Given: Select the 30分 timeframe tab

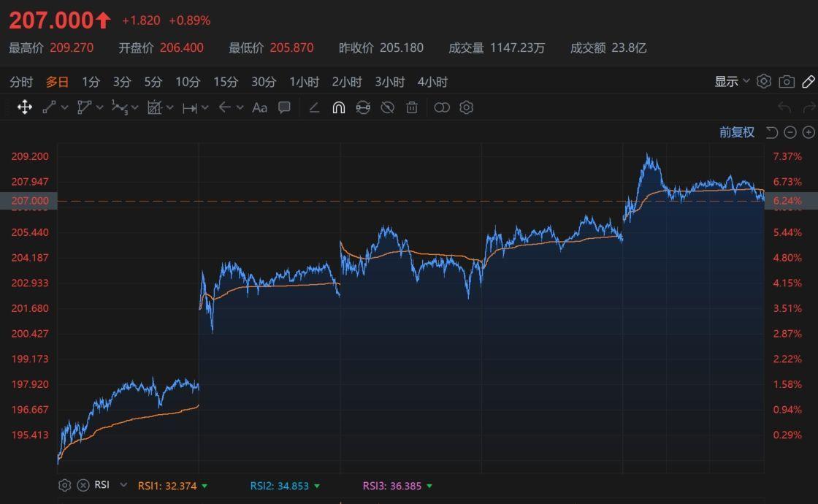Looking at the screenshot, I should point(264,82).
